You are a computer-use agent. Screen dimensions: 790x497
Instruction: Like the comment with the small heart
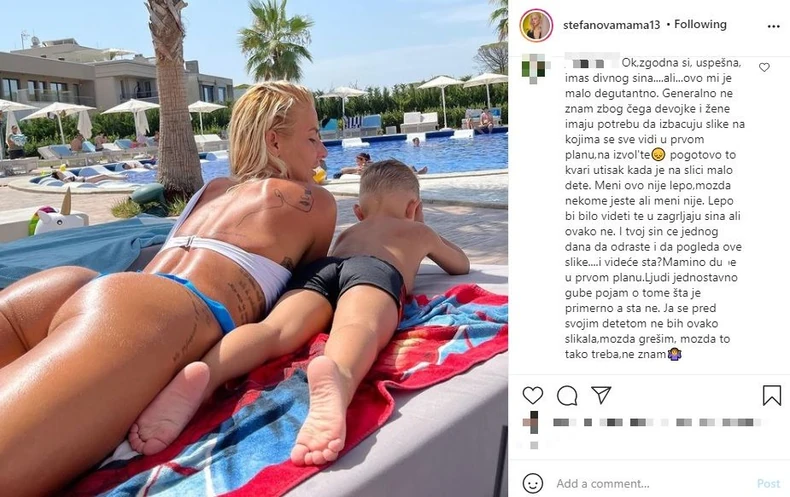click(x=764, y=68)
